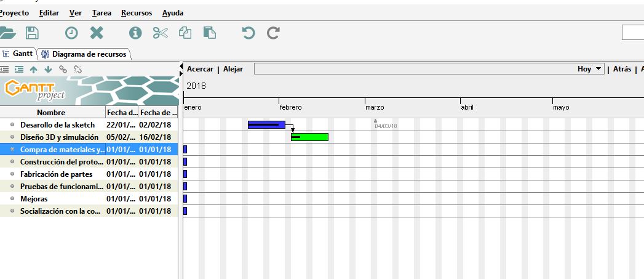Click the green Diseño 3D y simulación bar
644x279 pixels.
tap(309, 137)
